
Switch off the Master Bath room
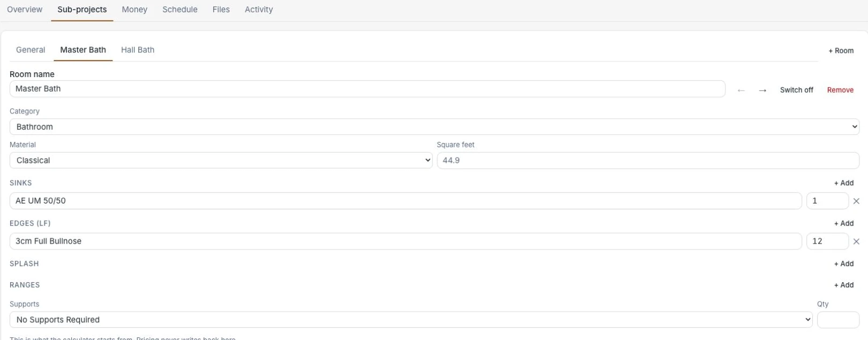pyautogui.click(x=796, y=90)
